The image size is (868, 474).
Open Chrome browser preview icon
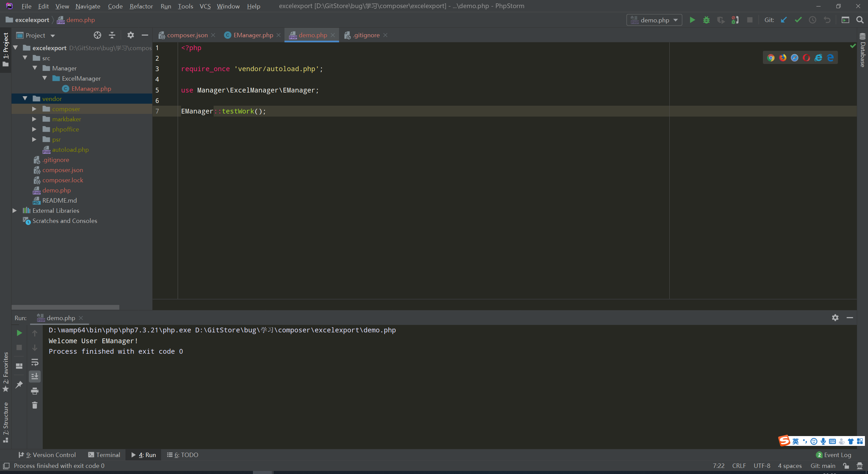coord(771,58)
